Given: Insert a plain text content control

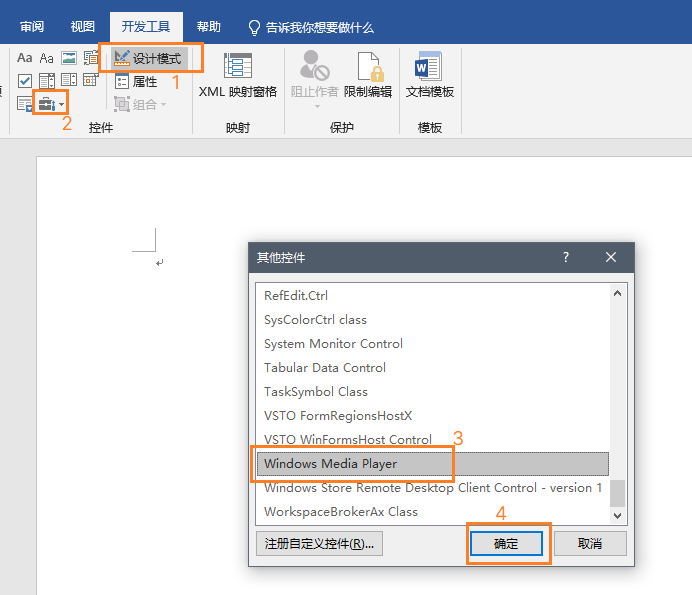Looking at the screenshot, I should pos(47,58).
